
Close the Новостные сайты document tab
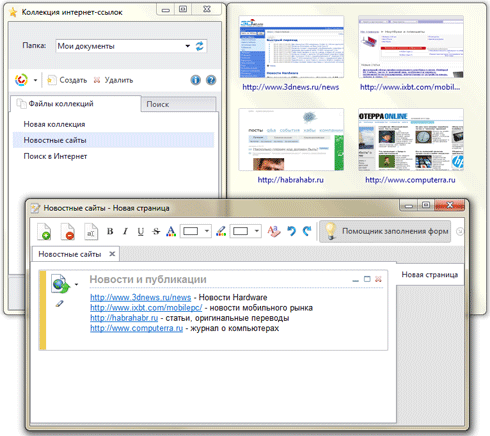coord(112,254)
